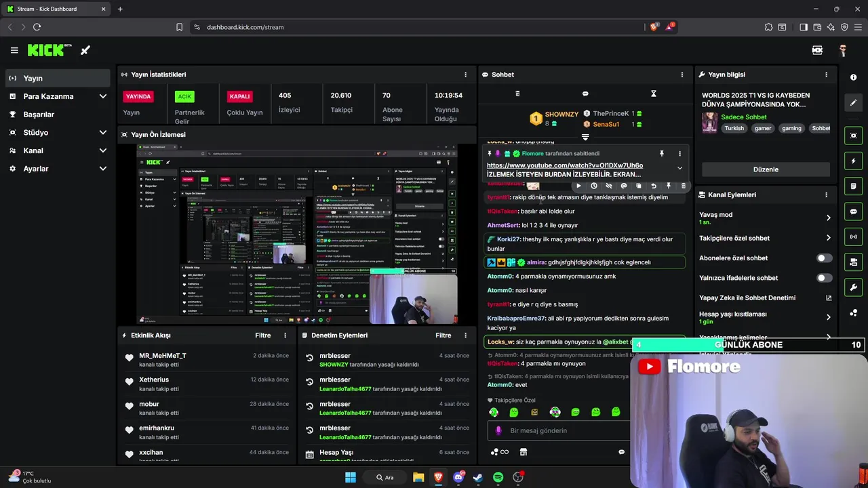Click the Düzenle button in Yayın bilgisi
Screen dimensions: 868x488
(x=766, y=169)
